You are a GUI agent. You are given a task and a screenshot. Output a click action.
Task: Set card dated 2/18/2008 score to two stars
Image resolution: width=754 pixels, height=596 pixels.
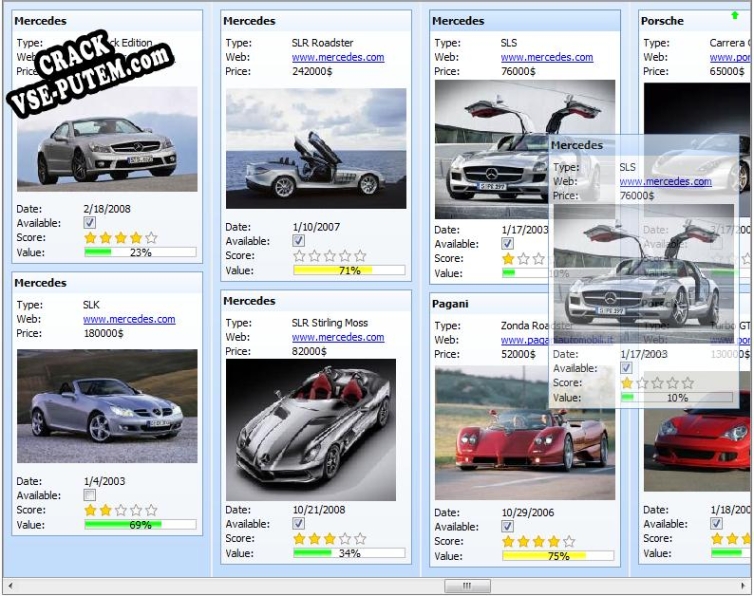click(x=105, y=238)
